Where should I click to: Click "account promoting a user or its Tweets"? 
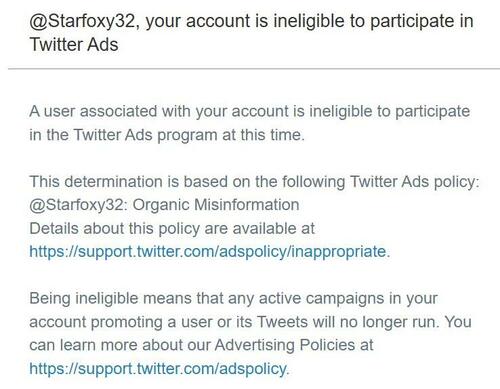coord(168,322)
